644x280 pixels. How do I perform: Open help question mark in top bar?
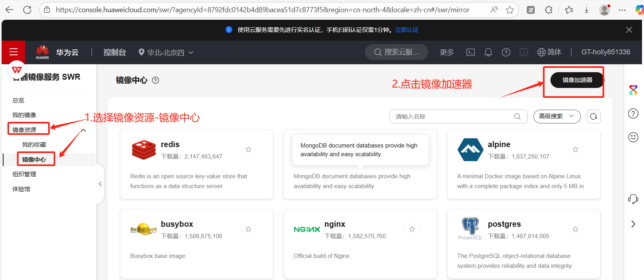(506, 52)
